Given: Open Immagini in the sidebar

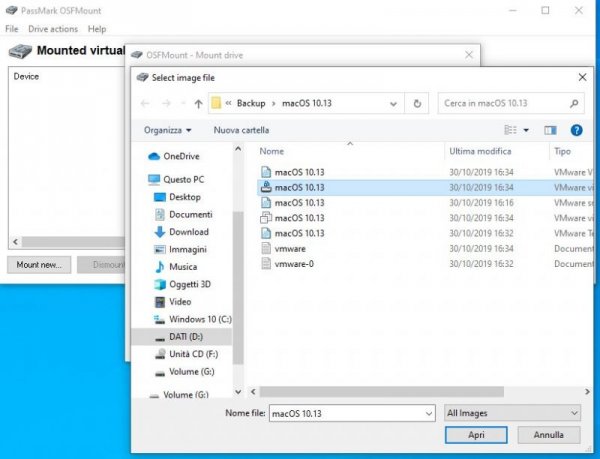Looking at the screenshot, I should [x=188, y=249].
